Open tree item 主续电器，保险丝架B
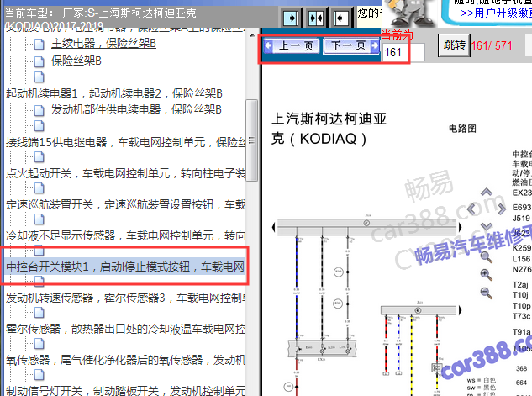 (x=103, y=44)
